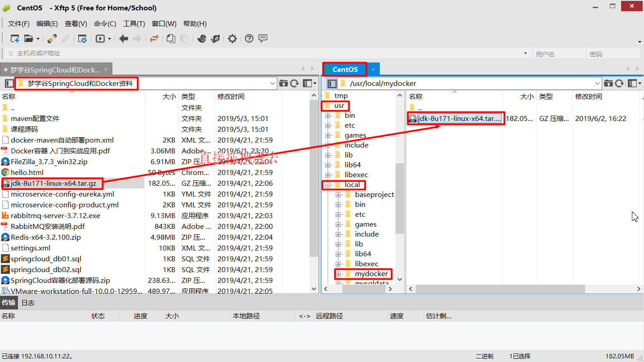Click the orange synchronize arrows icon
The height and width of the screenshot is (362, 644).
click(x=154, y=39)
